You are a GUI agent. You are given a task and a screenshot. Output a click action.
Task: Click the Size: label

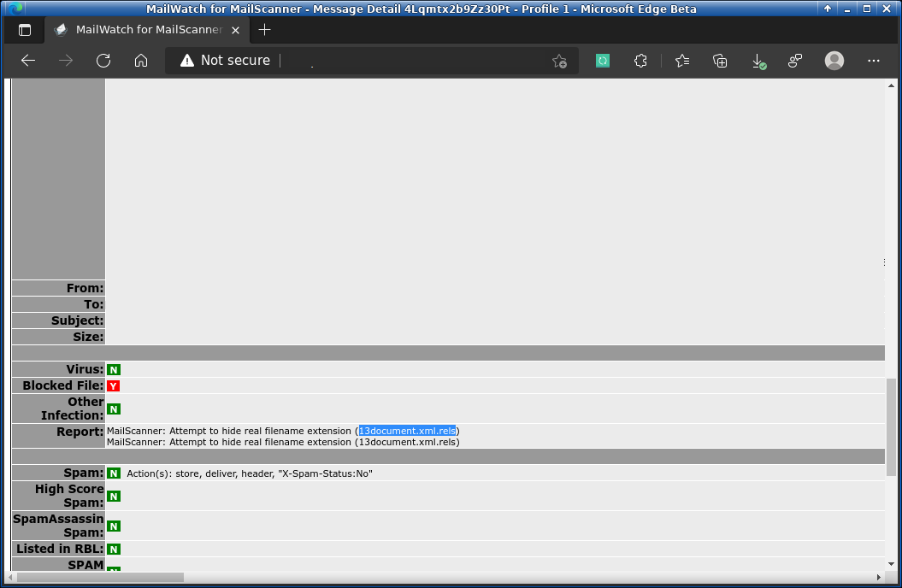point(88,336)
